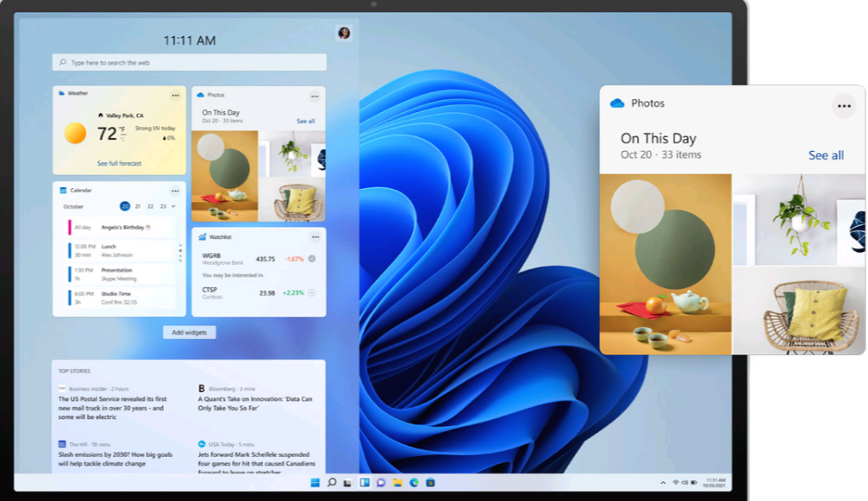Click the magnifier icon in widgets search box
Image resolution: width=868 pixels, height=501 pixels.
point(63,62)
